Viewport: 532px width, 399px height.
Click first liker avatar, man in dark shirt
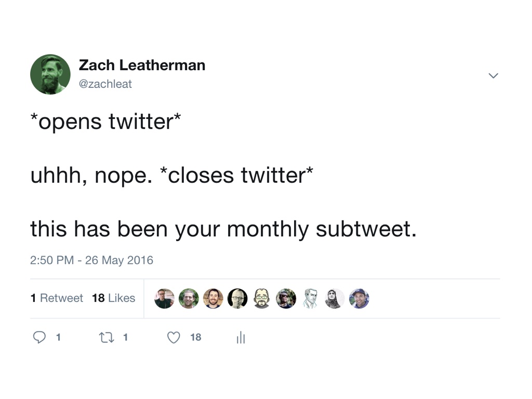165,299
